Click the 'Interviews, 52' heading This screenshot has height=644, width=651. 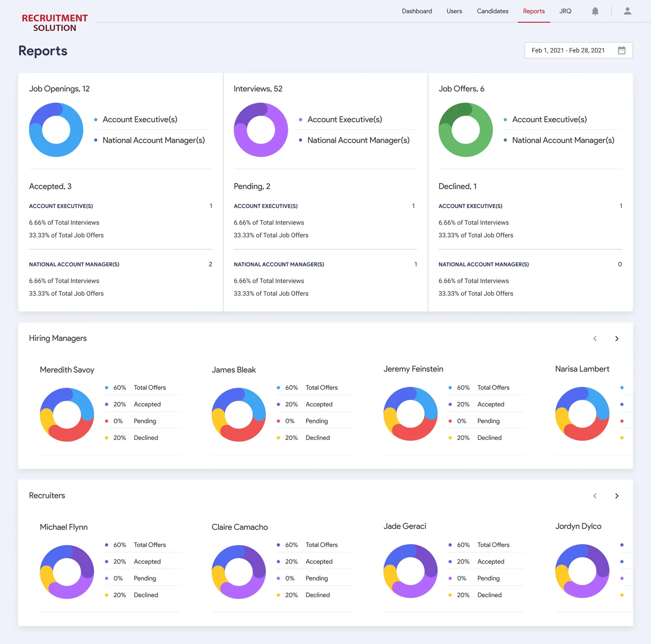click(x=258, y=89)
